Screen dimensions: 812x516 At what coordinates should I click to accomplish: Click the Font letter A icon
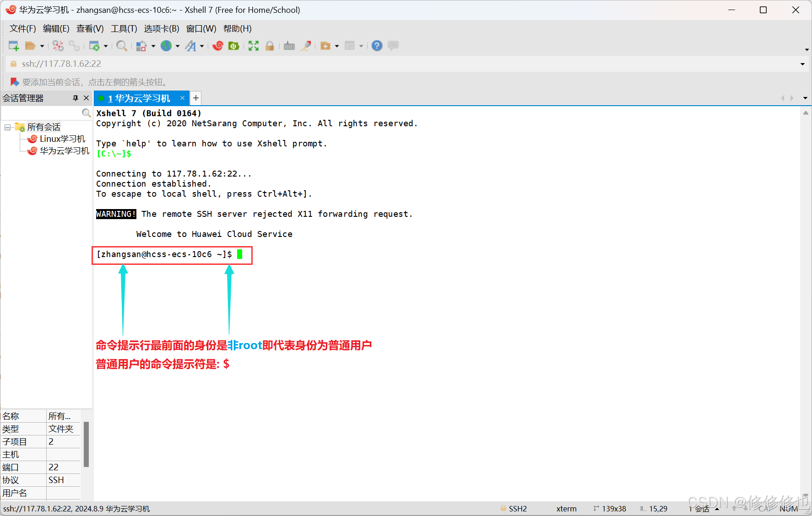(190, 46)
